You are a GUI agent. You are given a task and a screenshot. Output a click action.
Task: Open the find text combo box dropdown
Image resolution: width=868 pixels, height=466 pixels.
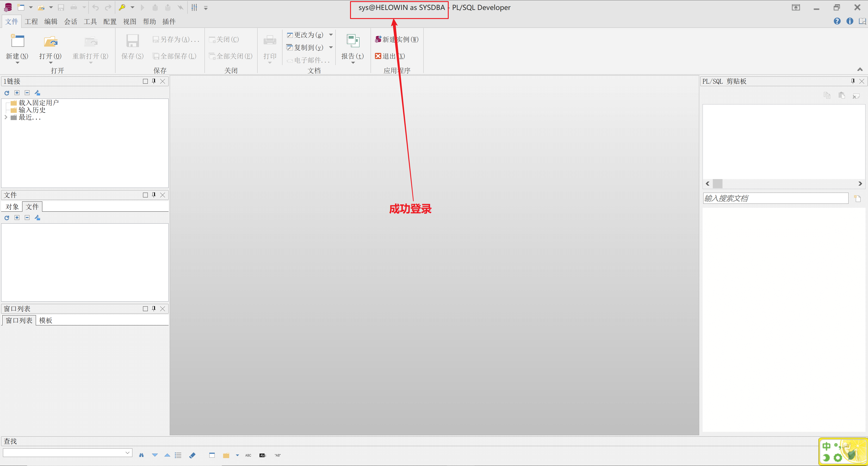(x=128, y=452)
